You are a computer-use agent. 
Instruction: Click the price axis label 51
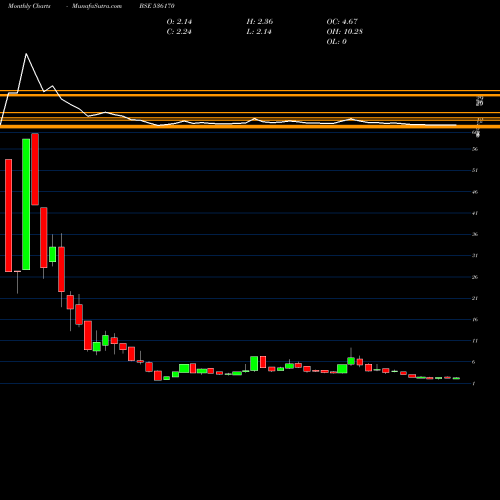click(475, 170)
